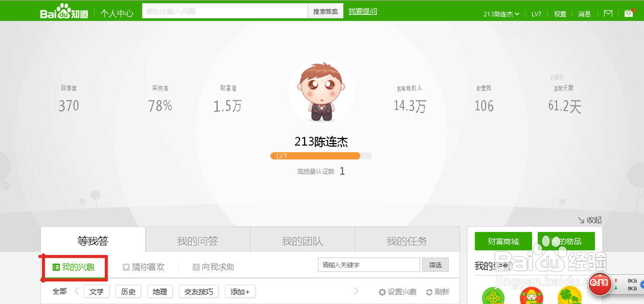Click the 财富商城 button

coord(504,241)
